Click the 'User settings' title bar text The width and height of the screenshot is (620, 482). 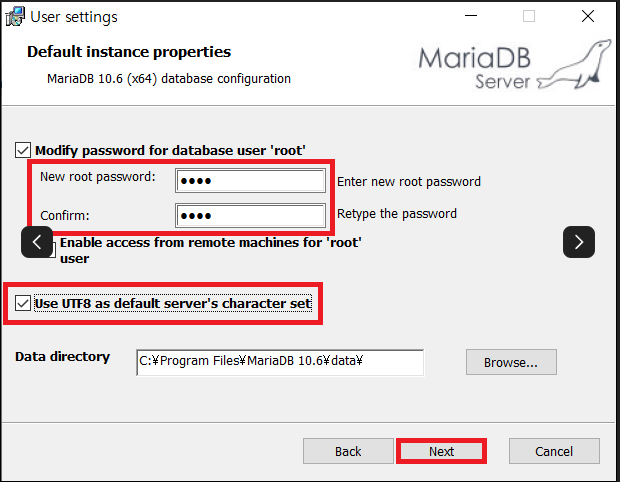[74, 17]
